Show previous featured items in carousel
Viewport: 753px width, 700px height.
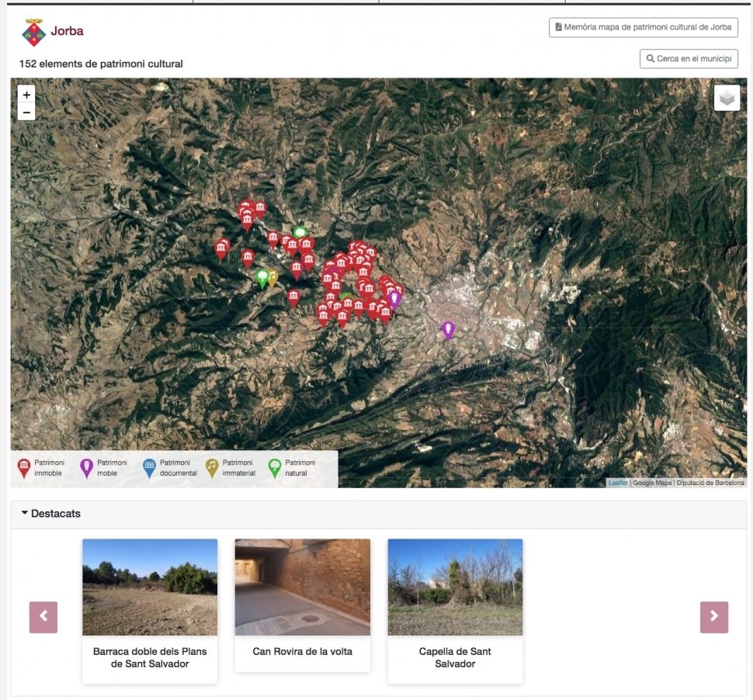tap(43, 617)
